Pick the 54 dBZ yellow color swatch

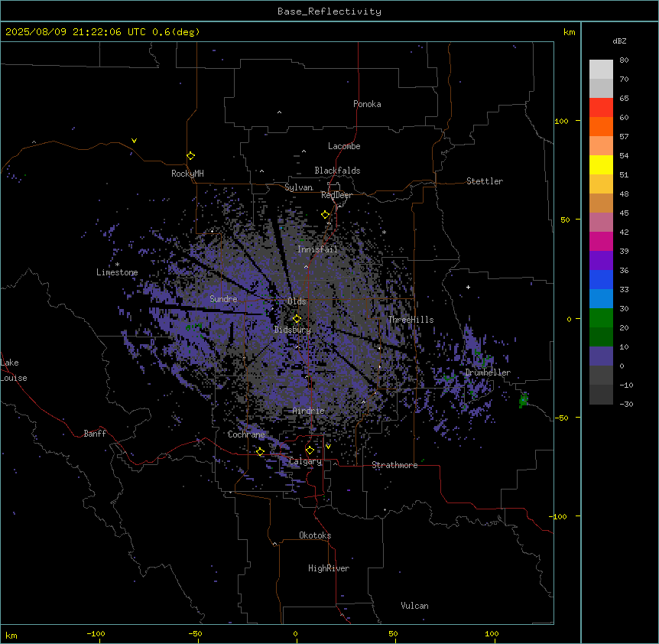tap(601, 164)
